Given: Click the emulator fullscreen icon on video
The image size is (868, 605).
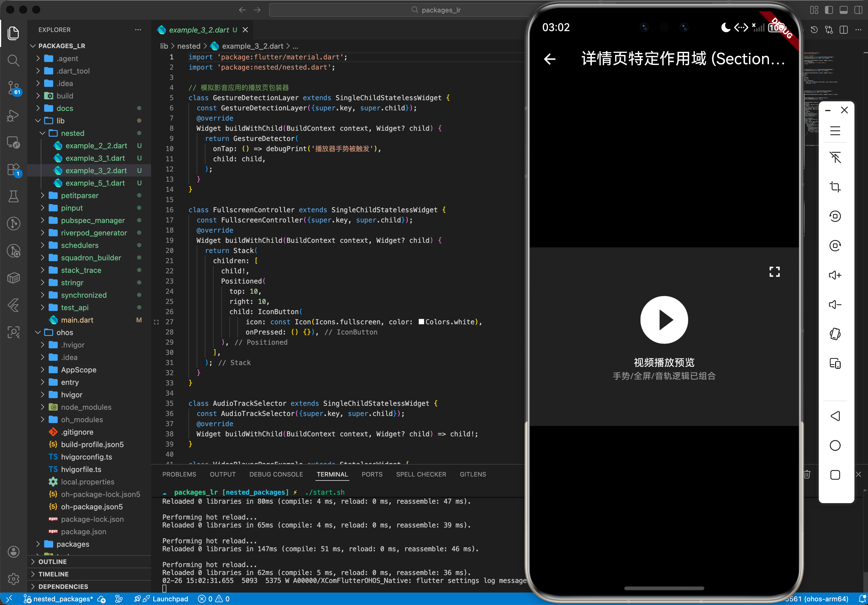Looking at the screenshot, I should tap(774, 271).
